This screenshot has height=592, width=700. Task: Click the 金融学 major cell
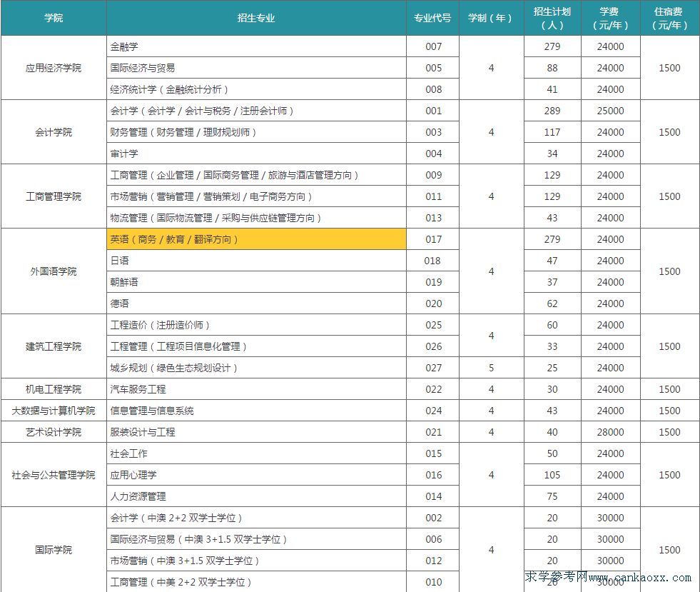pyautogui.click(x=127, y=46)
